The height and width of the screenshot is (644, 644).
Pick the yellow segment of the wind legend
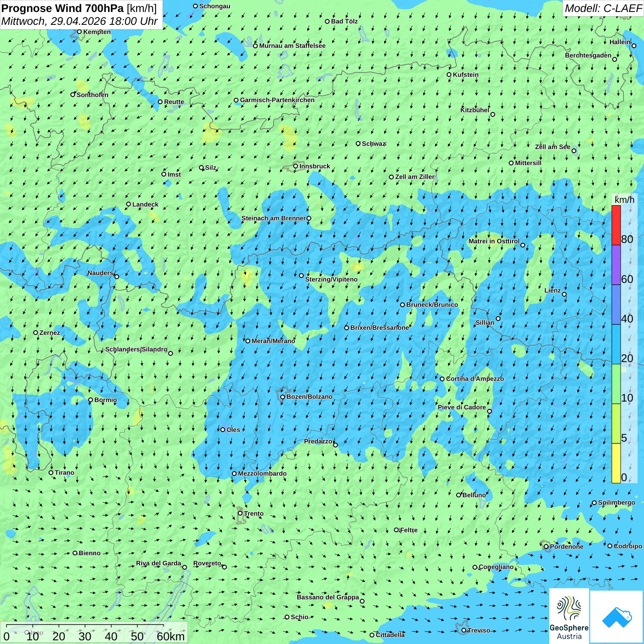point(616,463)
